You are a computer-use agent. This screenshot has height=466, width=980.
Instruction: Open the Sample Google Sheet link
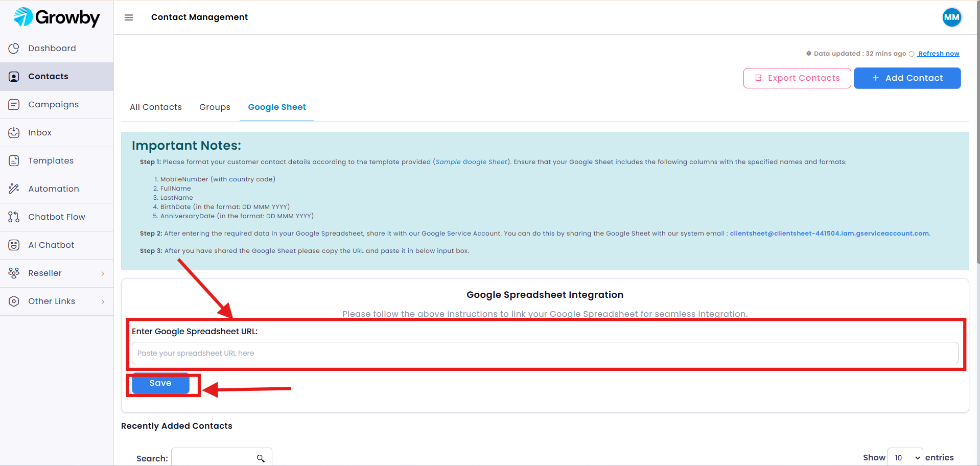471,162
